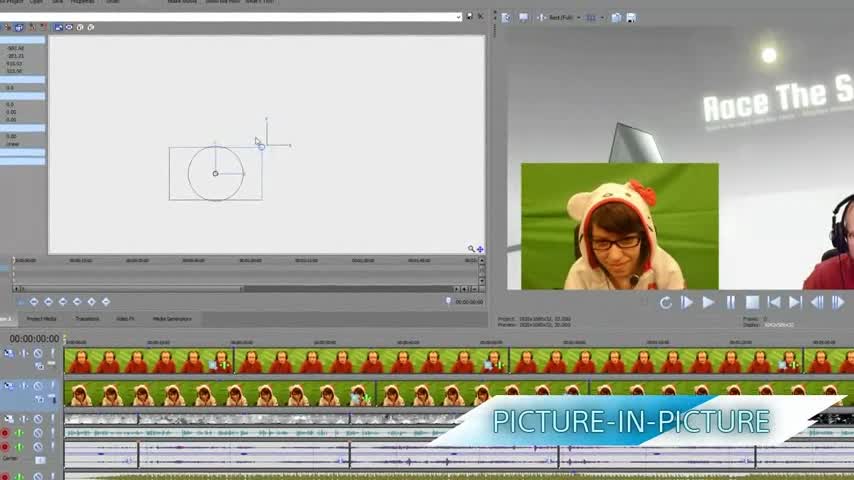Select the zoom magnifier tool in track motion
The image size is (854, 480).
point(471,249)
